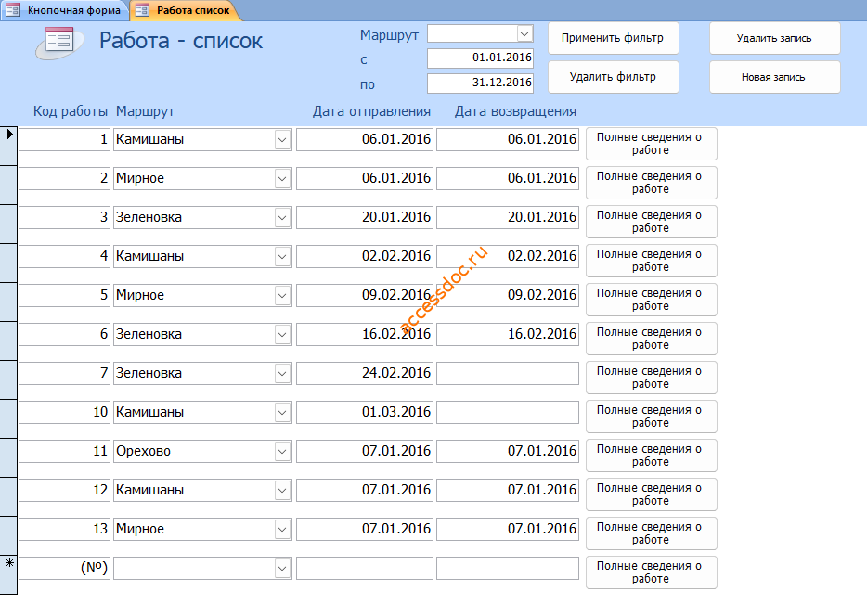Click departure date 24.02.2016 in row 7
Screen dimensions: 867x616
click(365, 374)
